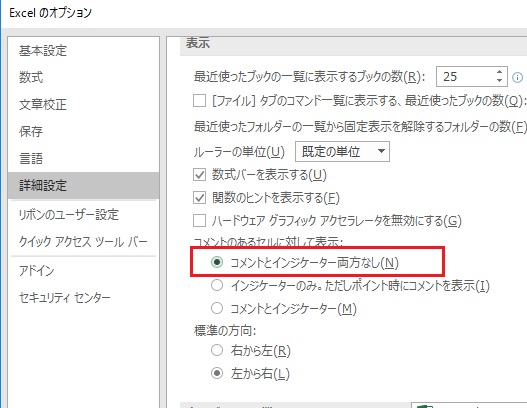This screenshot has width=527, height=408.
Task: Select コメントとインジケーター(M) radio option
Action: tap(217, 308)
